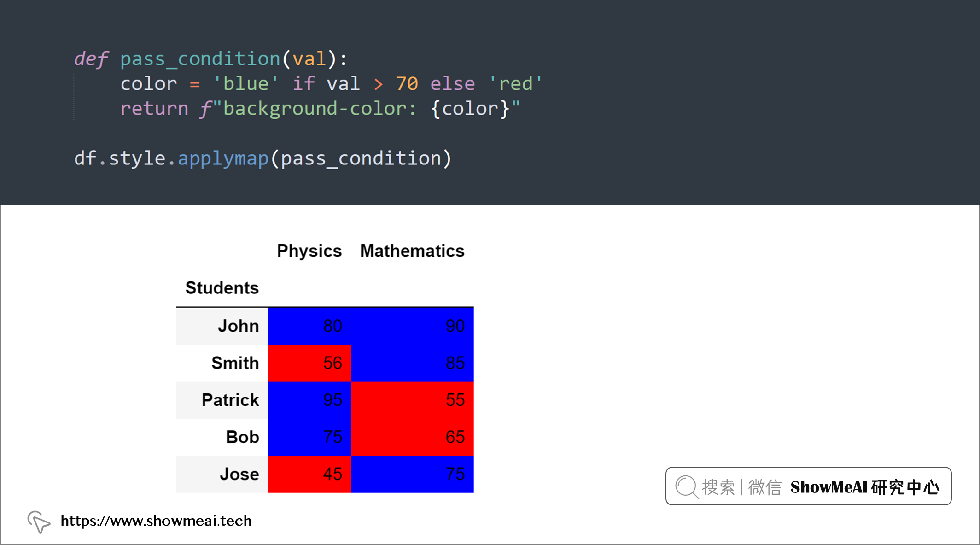Viewport: 980px width, 545px height.
Task: Click the 'blue' string literal in code
Action: coord(245,84)
